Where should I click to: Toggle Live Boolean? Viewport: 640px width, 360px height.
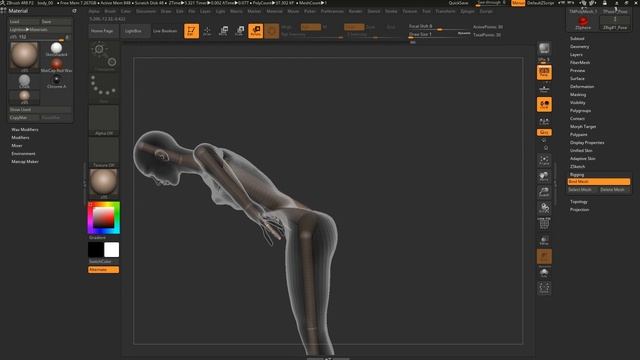[165, 31]
